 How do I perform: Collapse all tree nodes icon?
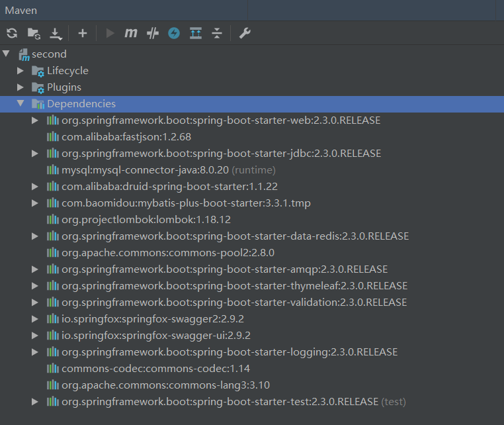tap(217, 33)
